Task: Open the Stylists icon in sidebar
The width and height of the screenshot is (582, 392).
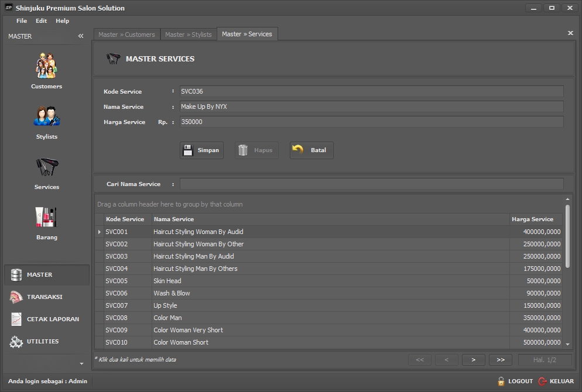Action: [x=46, y=116]
